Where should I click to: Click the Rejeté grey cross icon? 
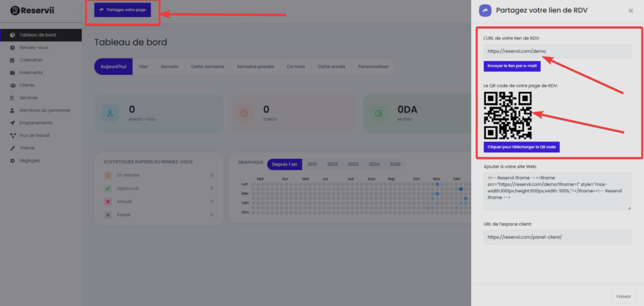[108, 214]
